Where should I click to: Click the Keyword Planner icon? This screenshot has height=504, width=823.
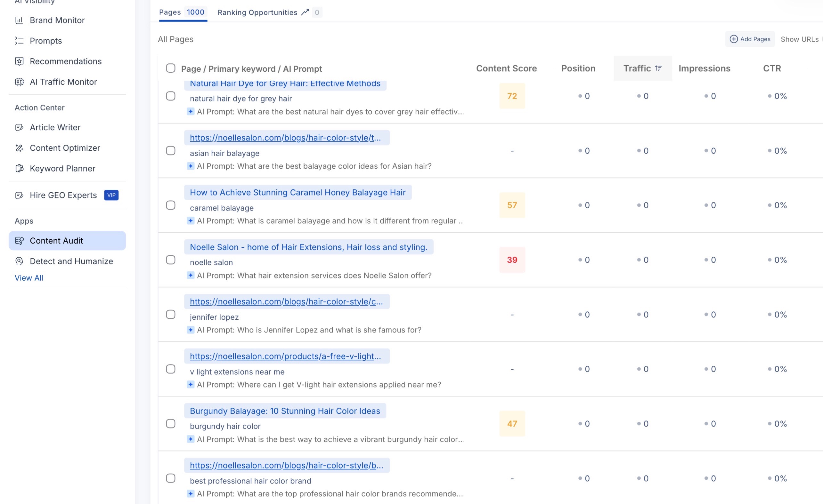[x=19, y=169]
